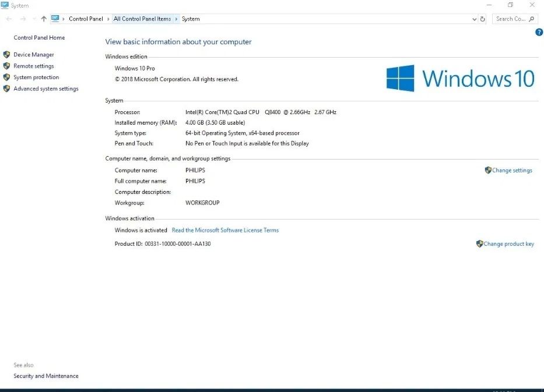Click the back navigation arrow
Viewport: 544px width, 392px height.
click(x=9, y=19)
